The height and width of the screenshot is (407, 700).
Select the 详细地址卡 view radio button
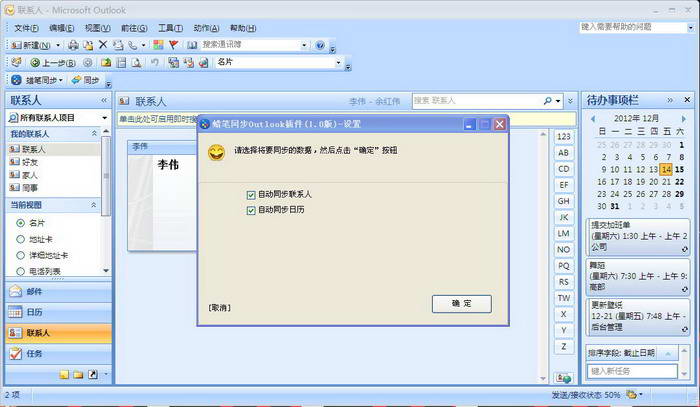pyautogui.click(x=20, y=255)
